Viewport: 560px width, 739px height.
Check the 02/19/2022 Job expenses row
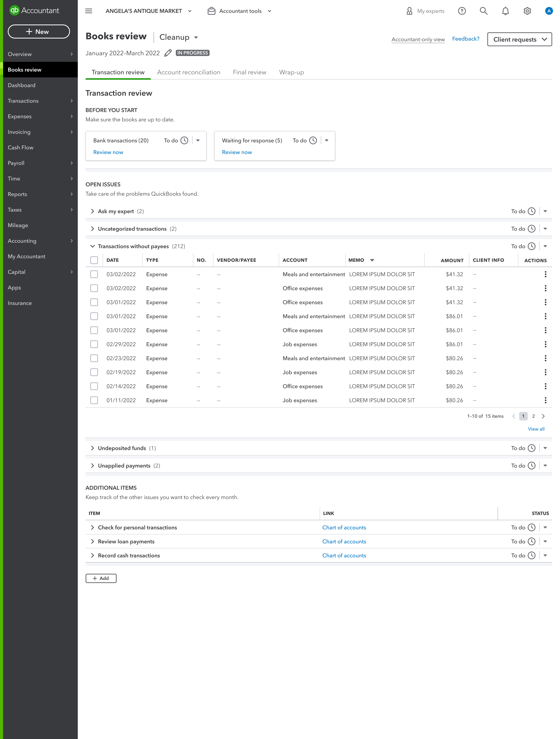(94, 372)
